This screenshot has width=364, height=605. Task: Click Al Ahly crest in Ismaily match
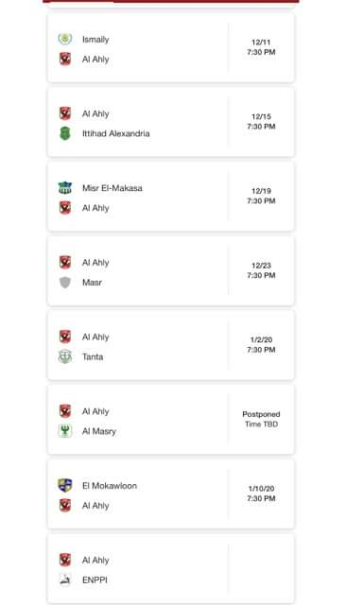[65, 59]
